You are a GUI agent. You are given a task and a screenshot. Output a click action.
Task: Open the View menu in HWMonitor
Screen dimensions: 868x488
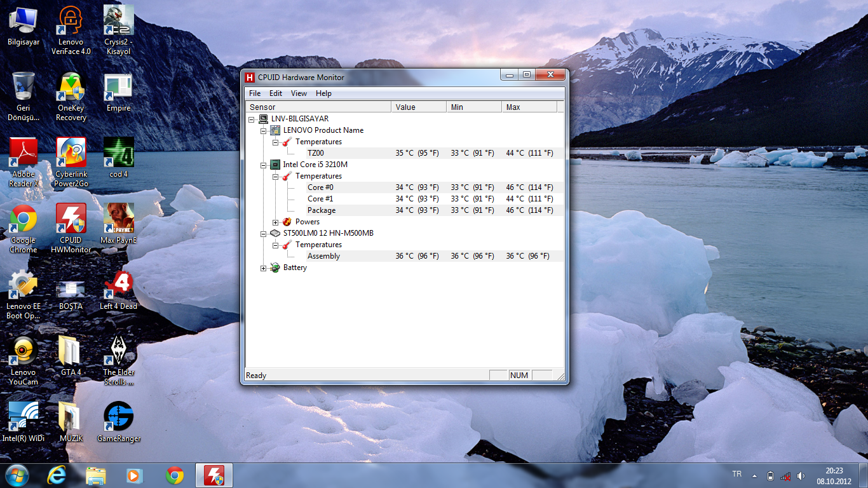point(299,93)
